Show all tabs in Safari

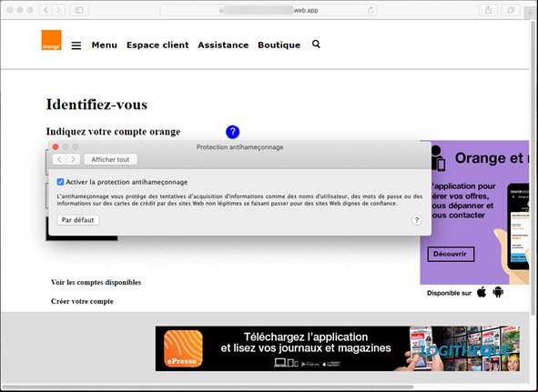[x=511, y=10]
